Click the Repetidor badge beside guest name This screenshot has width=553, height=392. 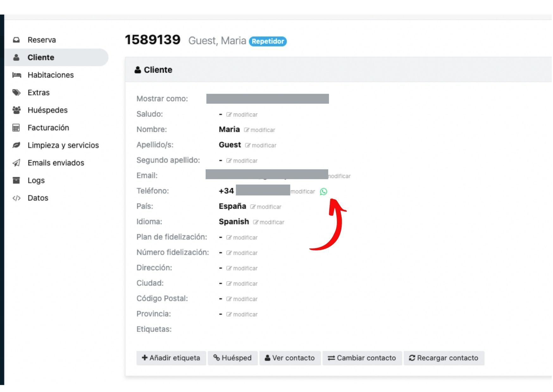(268, 41)
